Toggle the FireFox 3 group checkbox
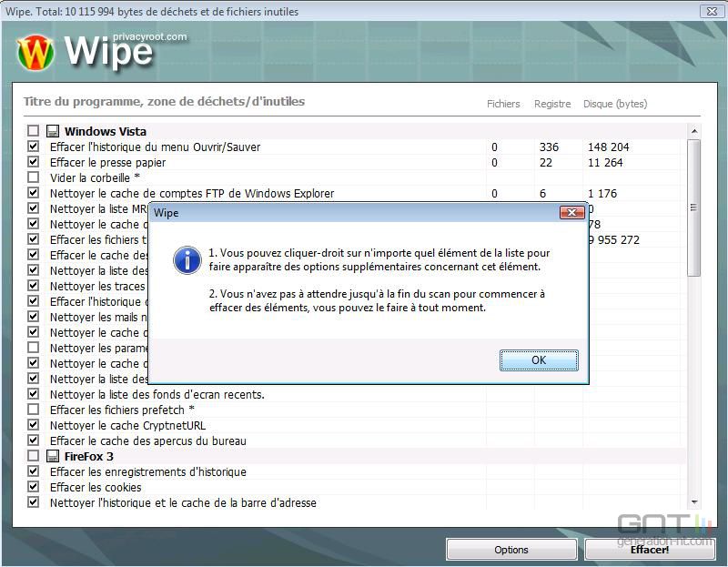The image size is (728, 567). [33, 456]
